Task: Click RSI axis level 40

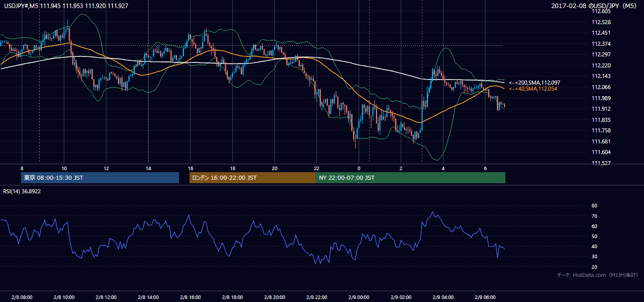Action: point(594,246)
